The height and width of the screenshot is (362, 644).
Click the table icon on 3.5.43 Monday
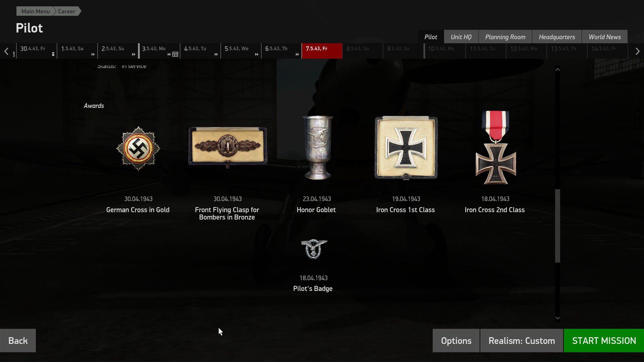coord(175,54)
